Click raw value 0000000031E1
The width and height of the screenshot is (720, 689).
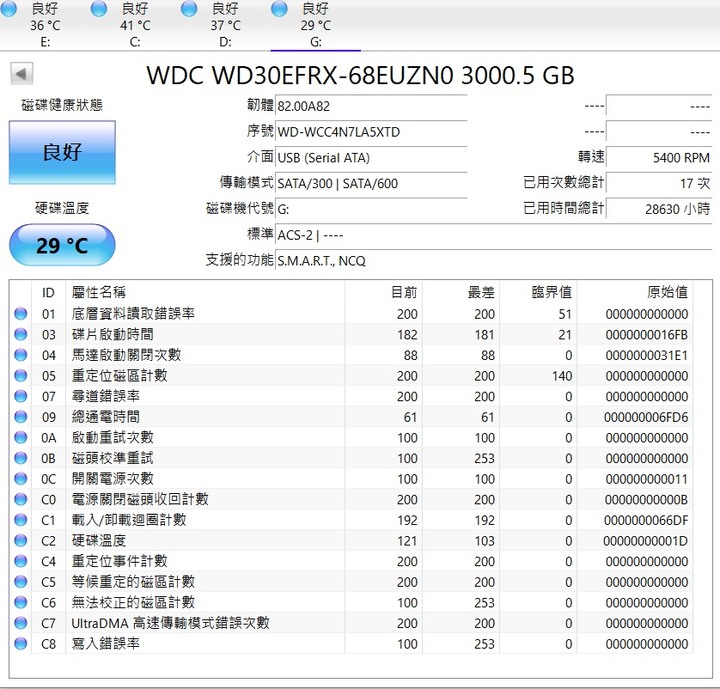click(x=647, y=356)
